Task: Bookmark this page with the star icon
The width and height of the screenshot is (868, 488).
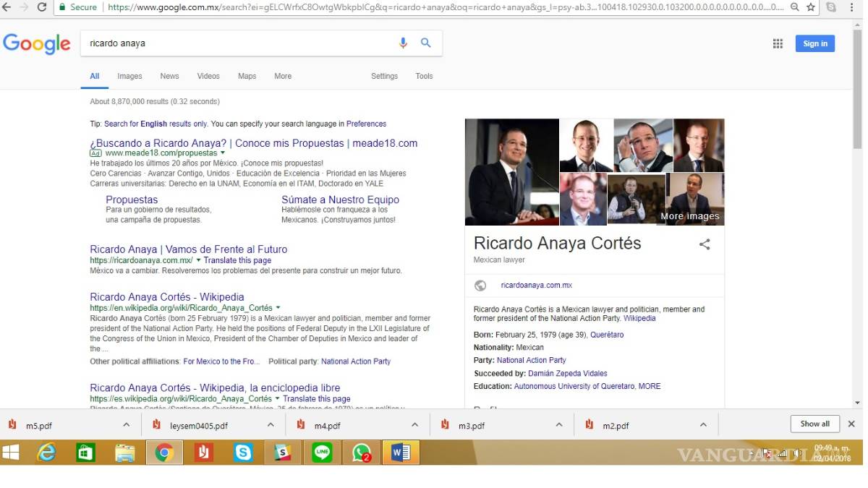Action: point(812,7)
